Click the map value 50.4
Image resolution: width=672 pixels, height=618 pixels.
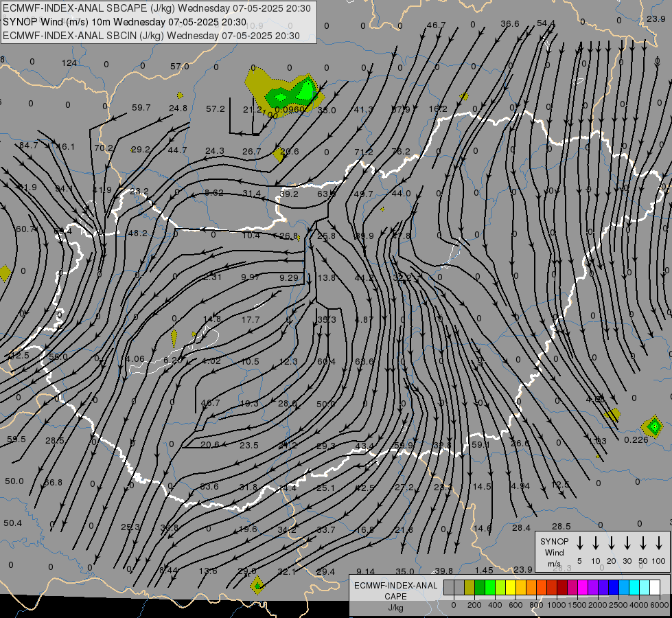click(12, 523)
